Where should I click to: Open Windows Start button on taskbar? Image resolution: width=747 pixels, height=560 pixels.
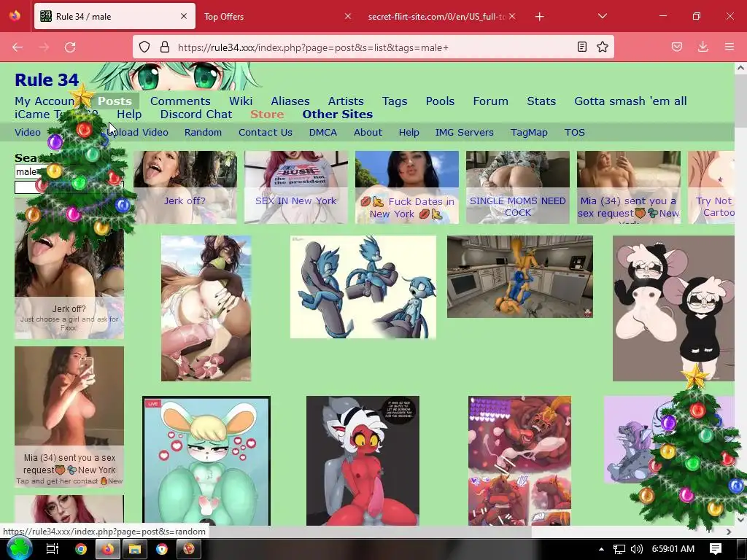click(19, 549)
